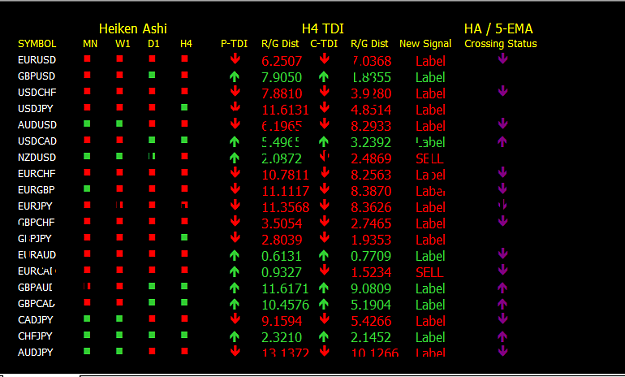
Task: Click the green P-TDI up arrow for EURAUD
Action: click(234, 255)
